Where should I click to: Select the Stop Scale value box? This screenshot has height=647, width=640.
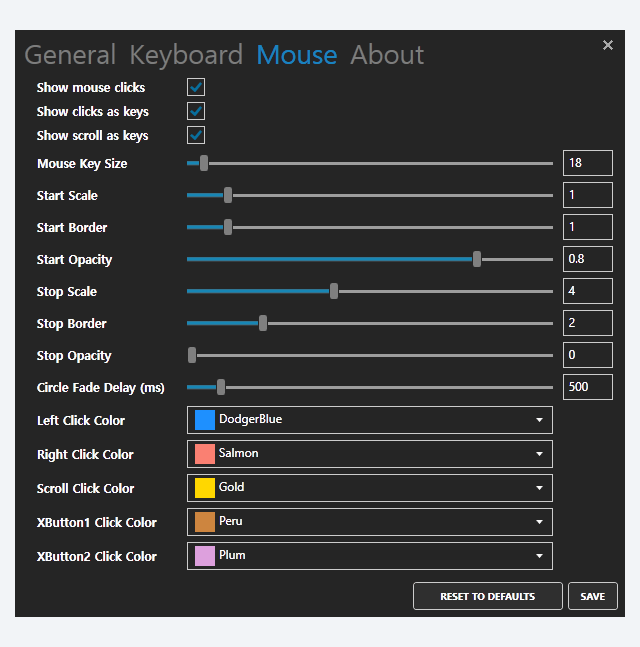(x=588, y=291)
